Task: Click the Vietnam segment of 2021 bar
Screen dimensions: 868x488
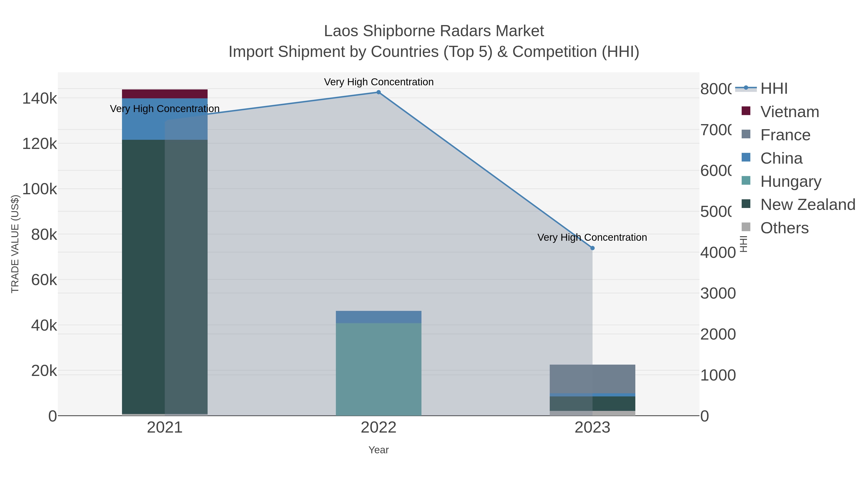Action: click(165, 94)
